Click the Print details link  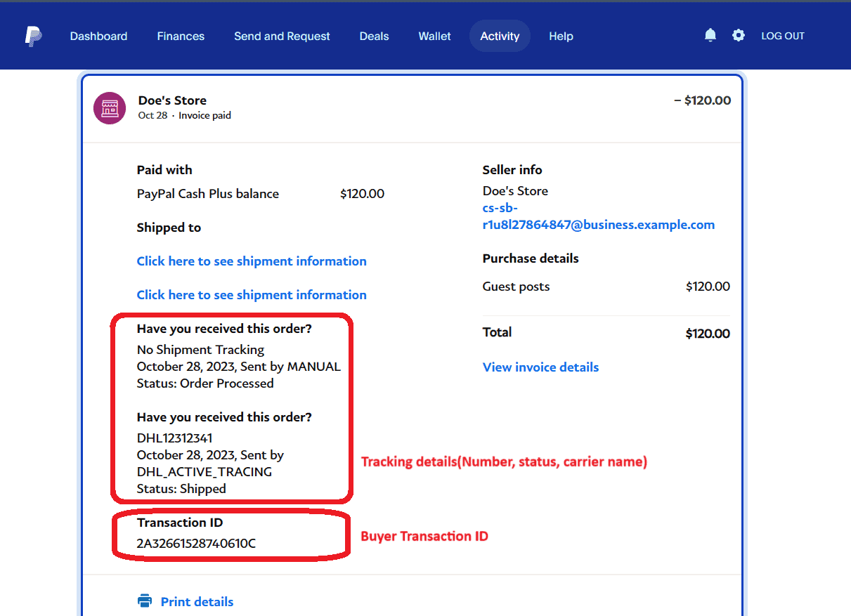[x=197, y=602]
